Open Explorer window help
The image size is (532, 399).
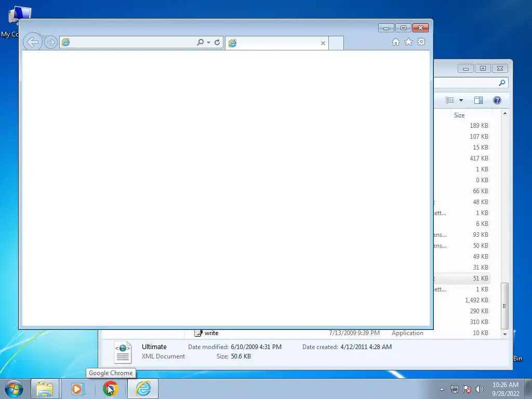(x=497, y=100)
